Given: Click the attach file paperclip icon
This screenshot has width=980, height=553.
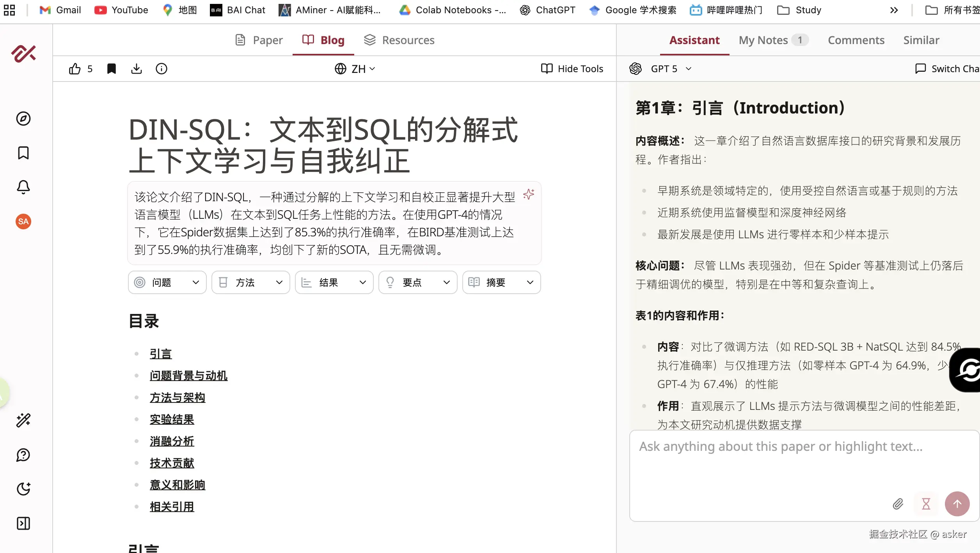Looking at the screenshot, I should [898, 504].
